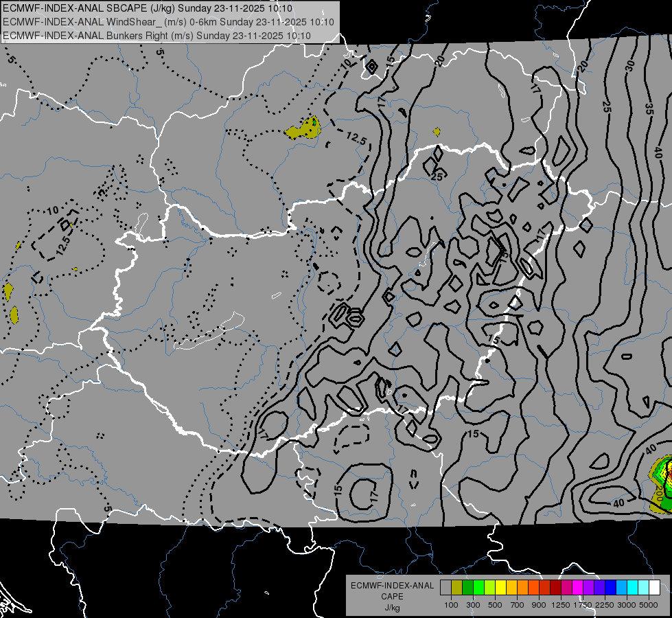Click the 900 tick label in legend

539,605
